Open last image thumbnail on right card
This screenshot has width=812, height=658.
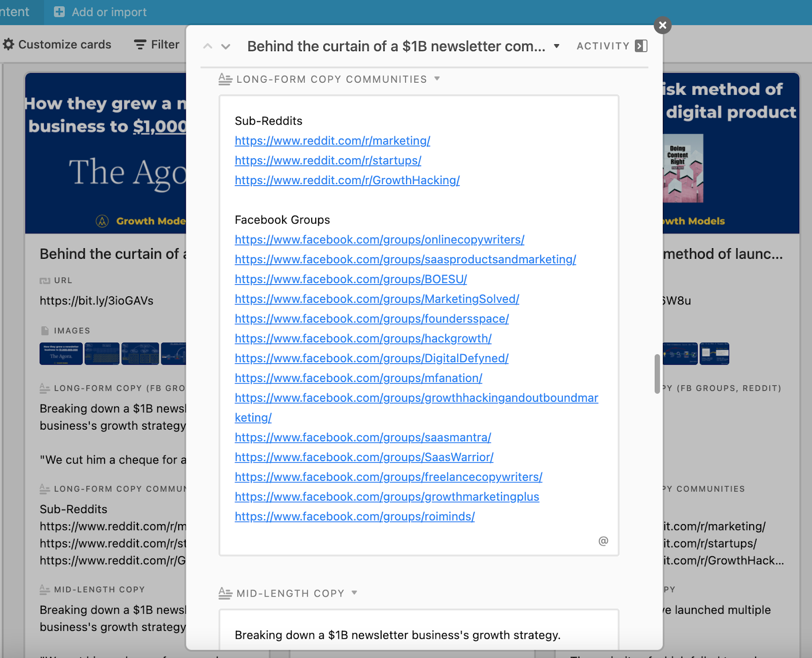[715, 354]
